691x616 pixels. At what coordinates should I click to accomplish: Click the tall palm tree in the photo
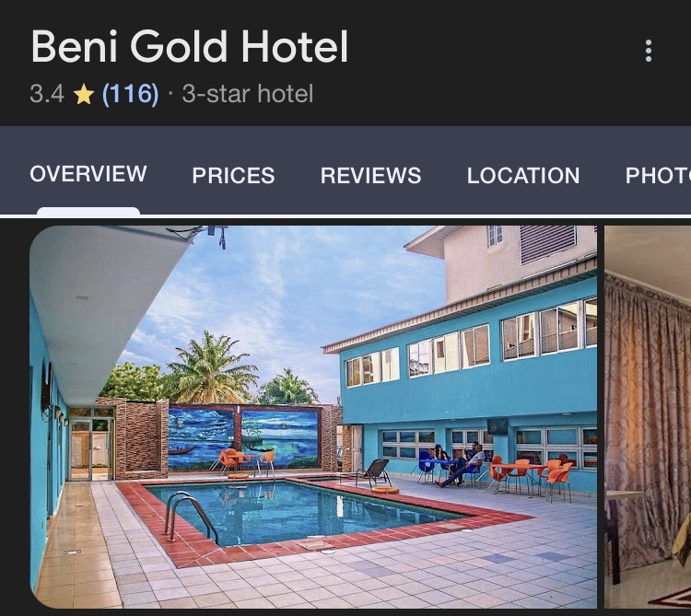point(211,367)
